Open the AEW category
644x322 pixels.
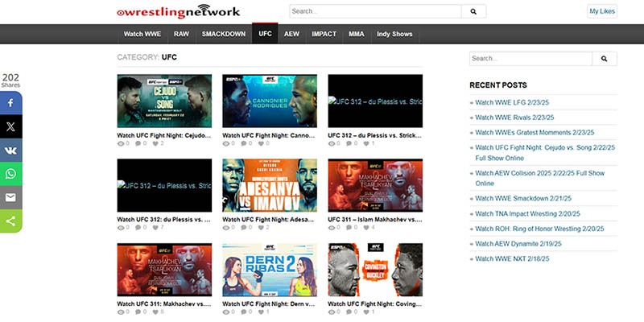(291, 34)
